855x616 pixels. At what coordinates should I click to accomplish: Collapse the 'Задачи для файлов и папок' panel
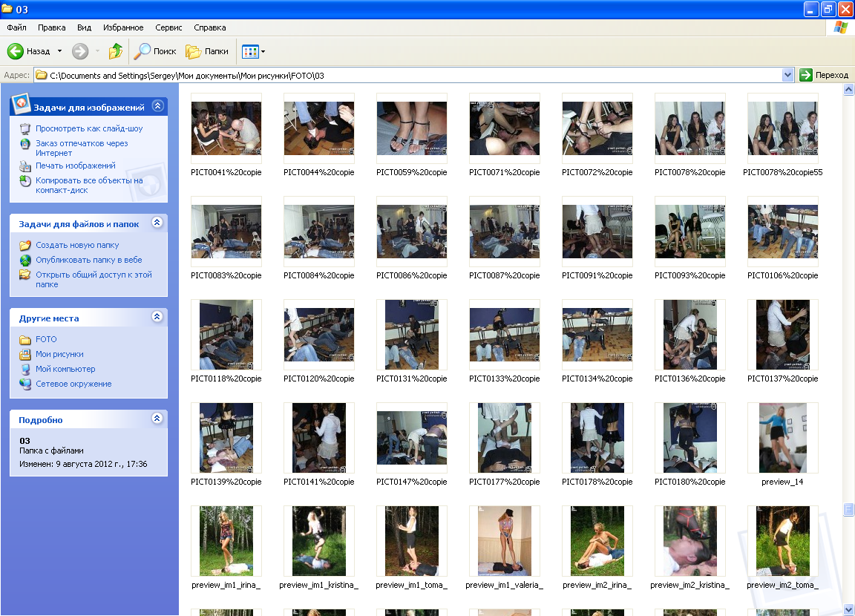157,223
